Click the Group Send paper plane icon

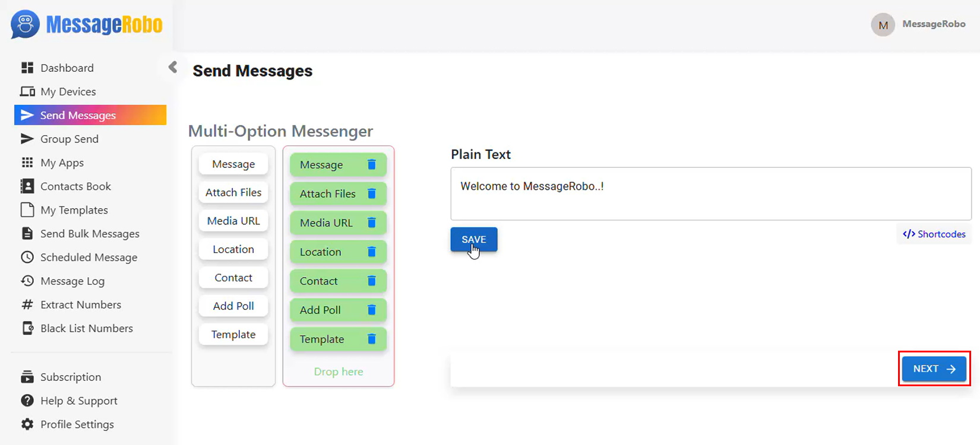pos(27,139)
